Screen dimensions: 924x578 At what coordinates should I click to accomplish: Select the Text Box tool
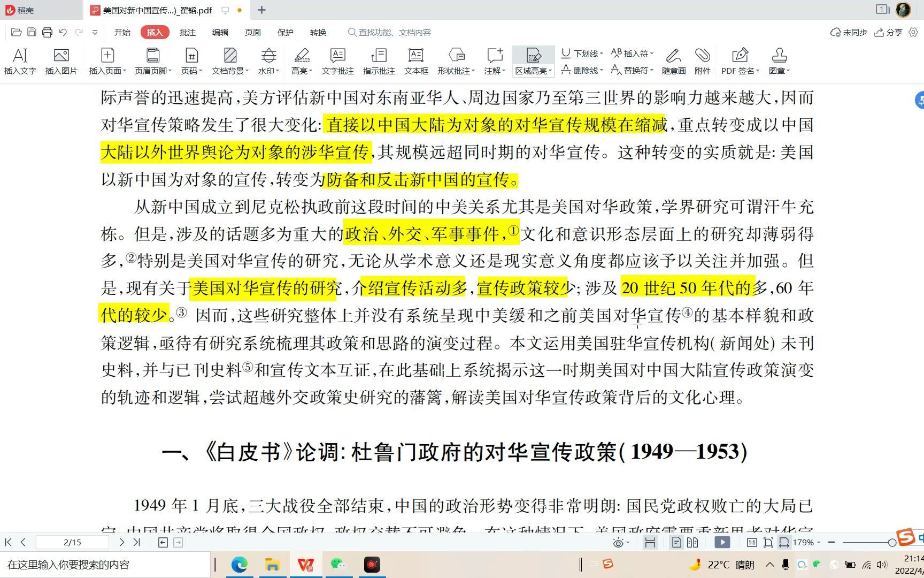point(416,61)
